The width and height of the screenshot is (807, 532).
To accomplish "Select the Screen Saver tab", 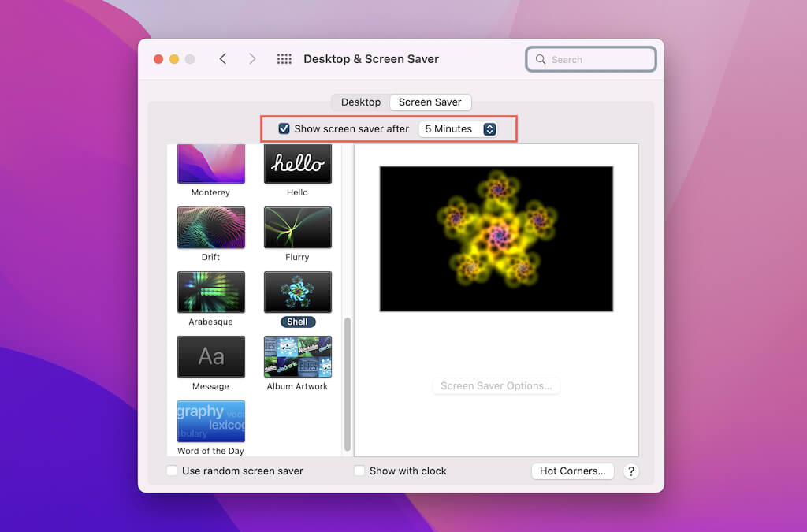I will [430, 102].
